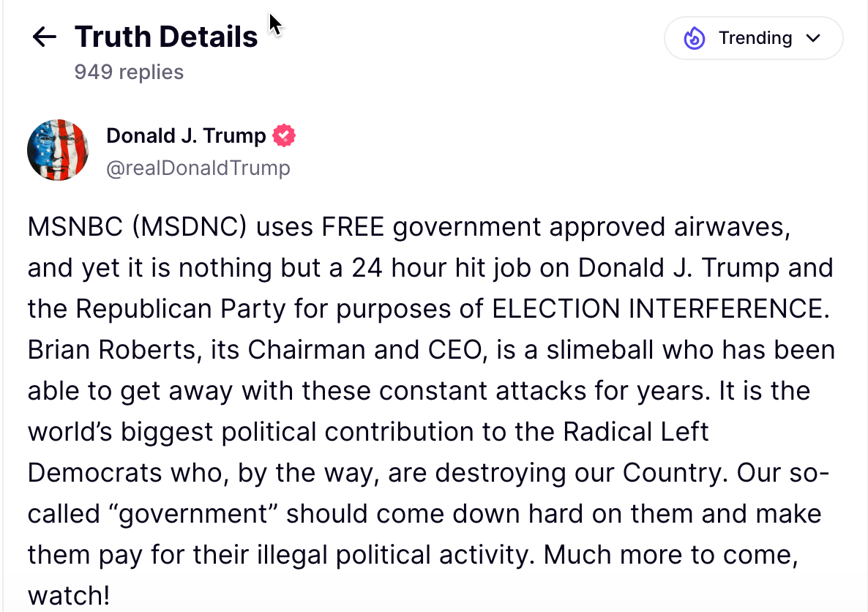Click "Radical Left" in the post body
The height and width of the screenshot is (612, 868).
point(636,432)
